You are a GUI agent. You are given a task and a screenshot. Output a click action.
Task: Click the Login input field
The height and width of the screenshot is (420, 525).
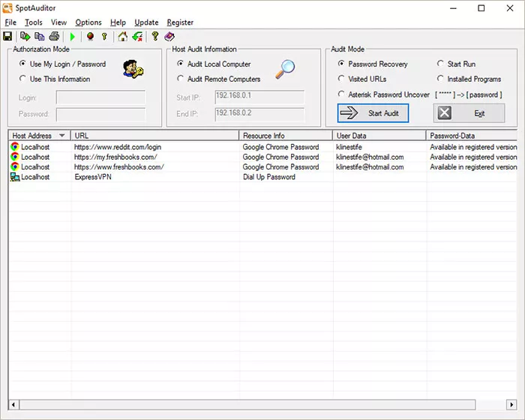(x=100, y=97)
